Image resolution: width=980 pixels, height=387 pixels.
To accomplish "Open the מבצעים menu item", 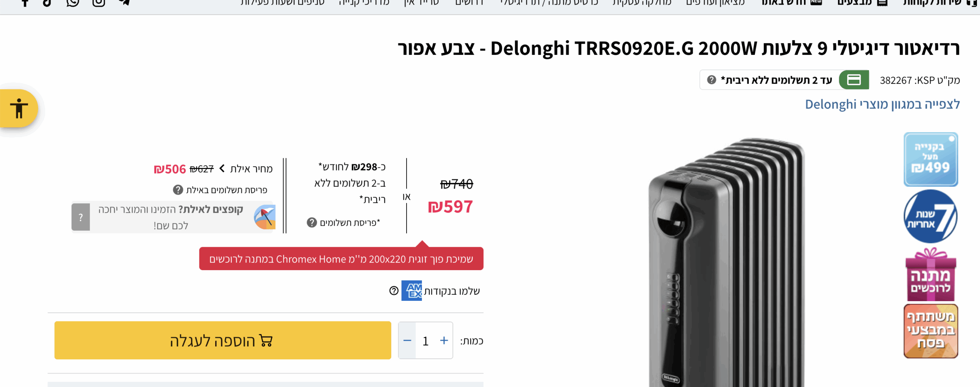I will coord(862,2).
